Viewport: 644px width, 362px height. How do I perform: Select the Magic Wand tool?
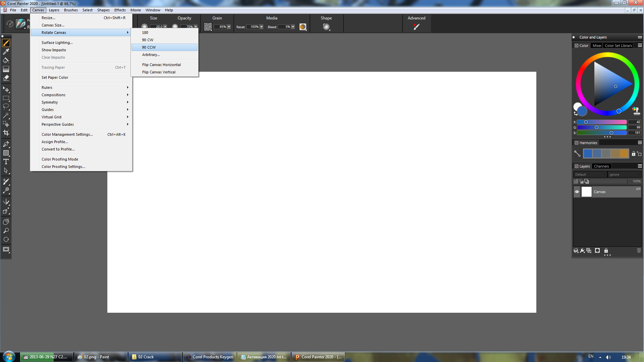point(6,115)
